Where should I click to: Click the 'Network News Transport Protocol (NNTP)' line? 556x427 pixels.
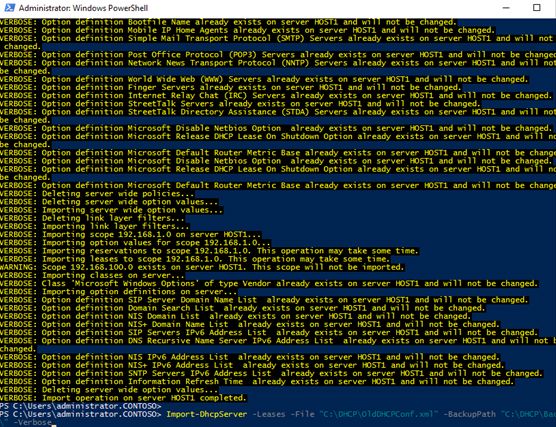pyautogui.click(x=278, y=63)
